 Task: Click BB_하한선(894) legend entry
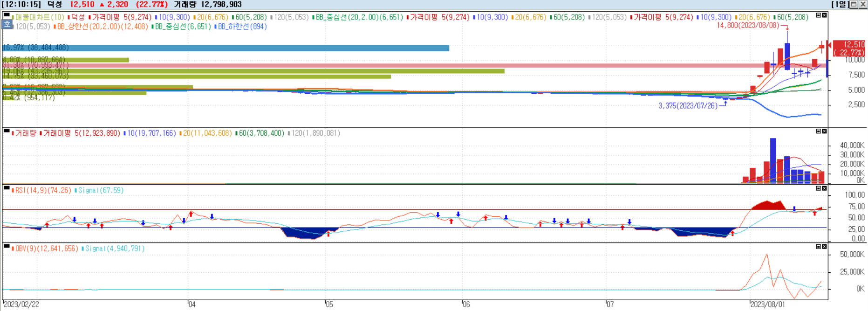click(242, 27)
